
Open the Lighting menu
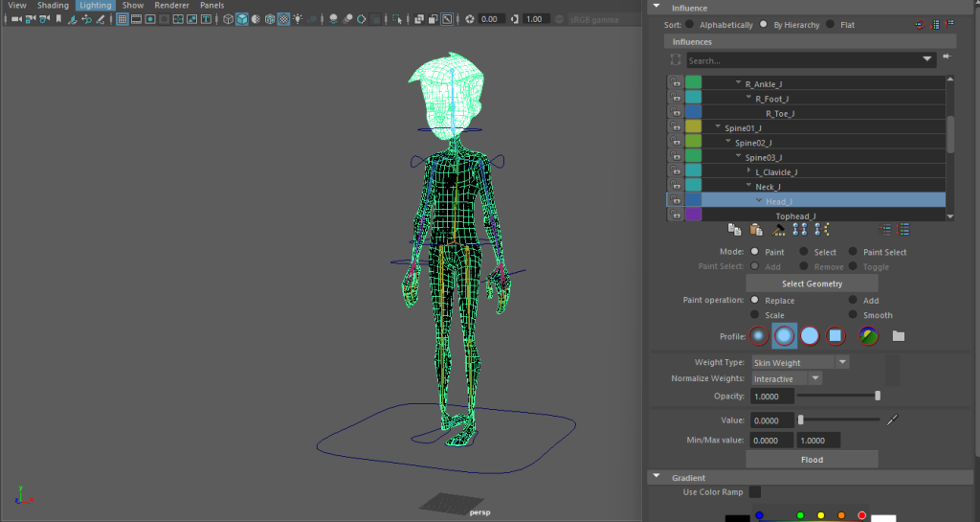pos(95,5)
